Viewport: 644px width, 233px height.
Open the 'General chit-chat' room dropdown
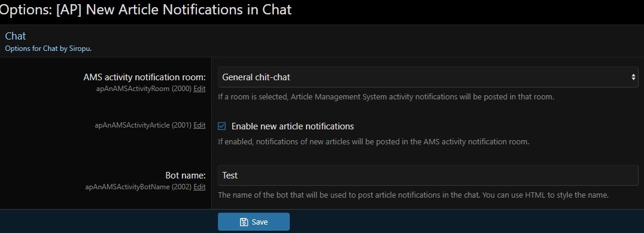(x=428, y=77)
